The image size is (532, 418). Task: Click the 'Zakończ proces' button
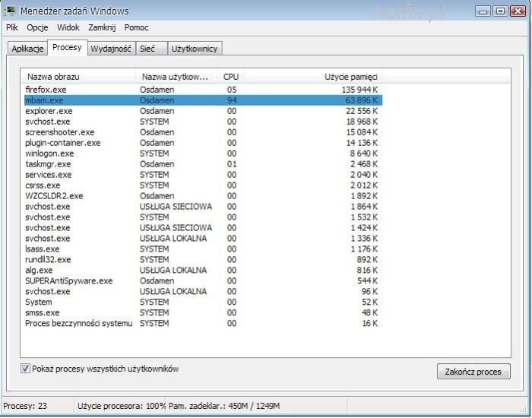tap(473, 372)
